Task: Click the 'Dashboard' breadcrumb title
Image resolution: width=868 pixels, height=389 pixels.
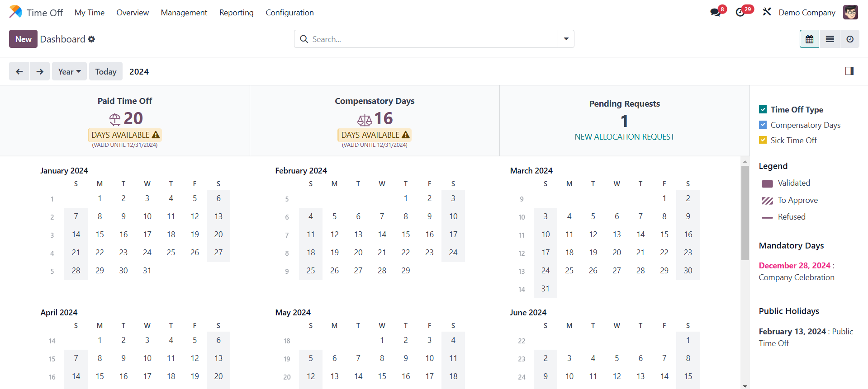Action: 62,39
